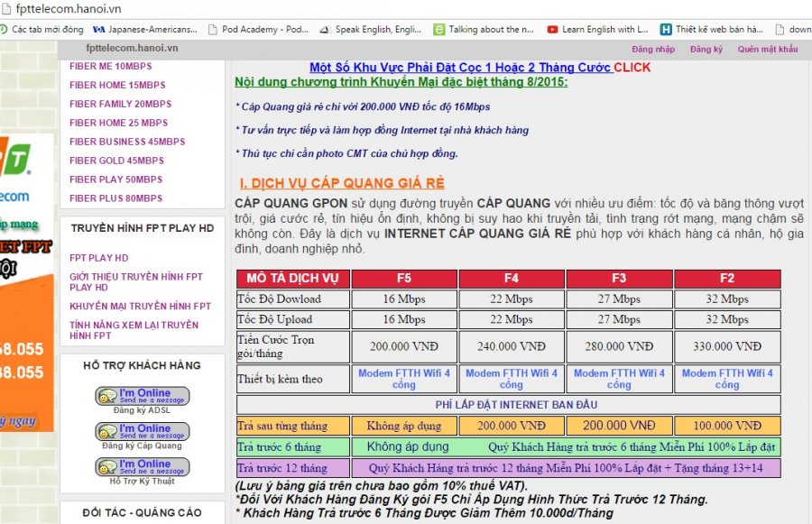Click the 280.000 VNĐ price cell
Screen dimensions: 812x524
tap(619, 346)
